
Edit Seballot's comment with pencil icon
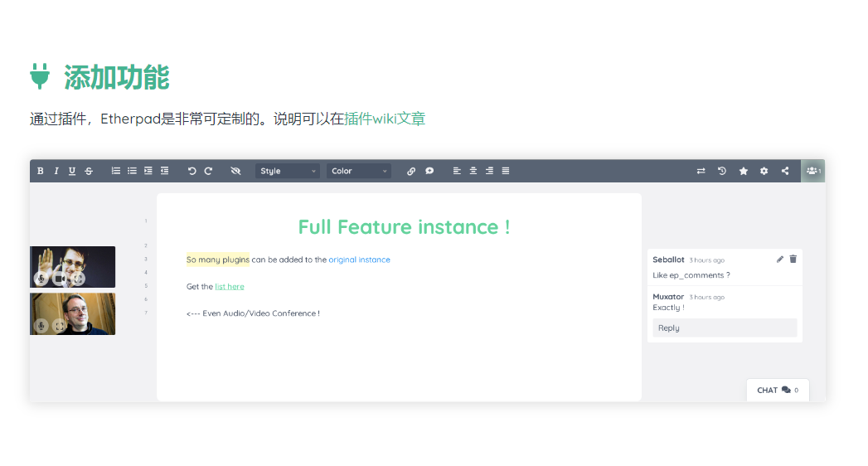point(779,259)
